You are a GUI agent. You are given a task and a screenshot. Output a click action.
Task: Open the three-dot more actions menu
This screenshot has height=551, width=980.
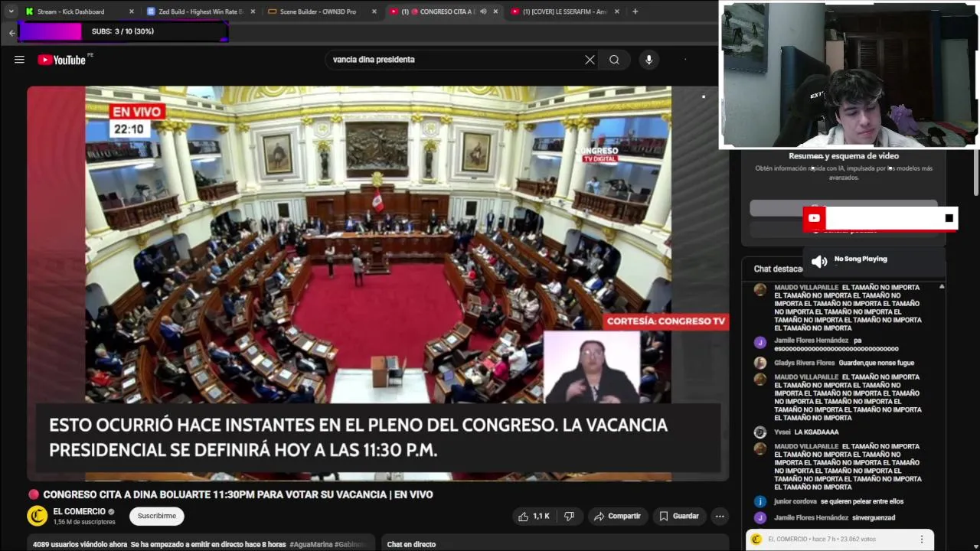tap(720, 517)
